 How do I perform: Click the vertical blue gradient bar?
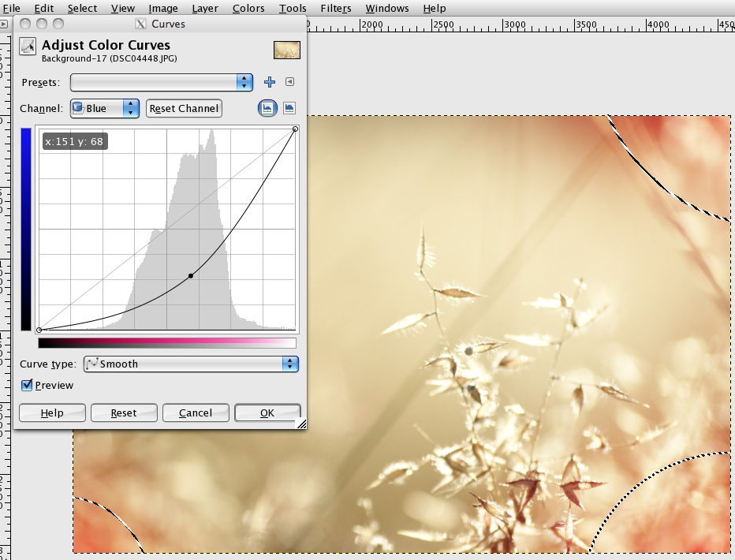point(26,230)
